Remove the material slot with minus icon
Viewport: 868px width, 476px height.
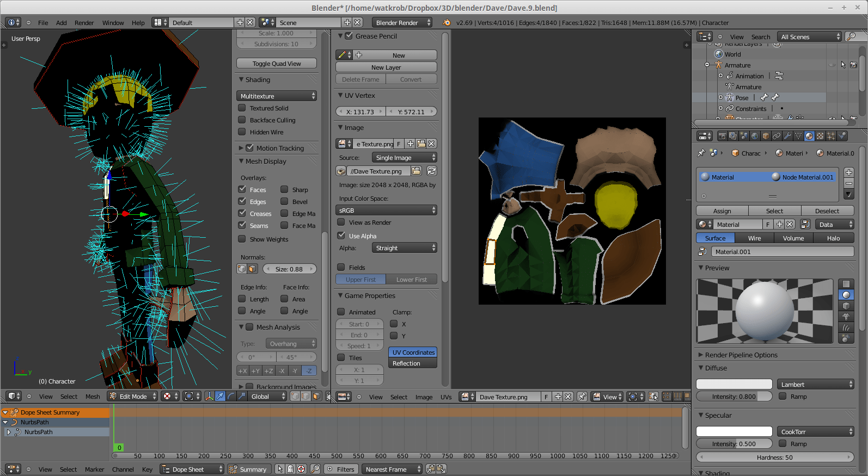click(849, 183)
